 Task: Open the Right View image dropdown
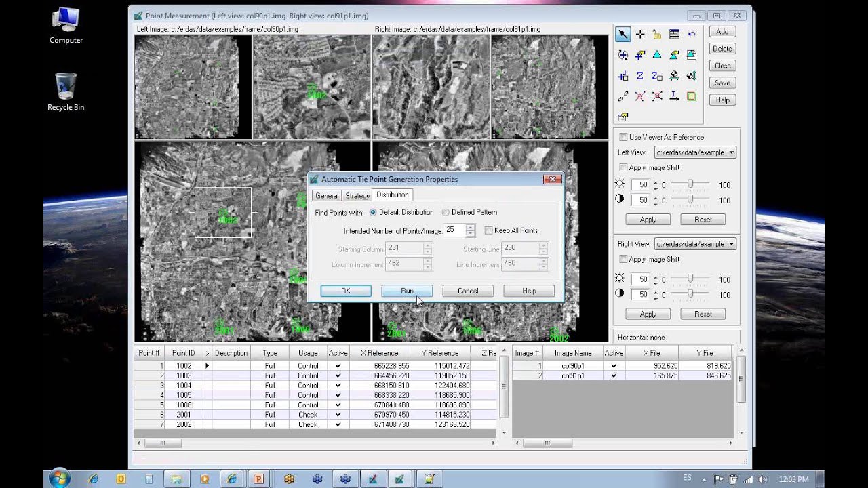(731, 244)
